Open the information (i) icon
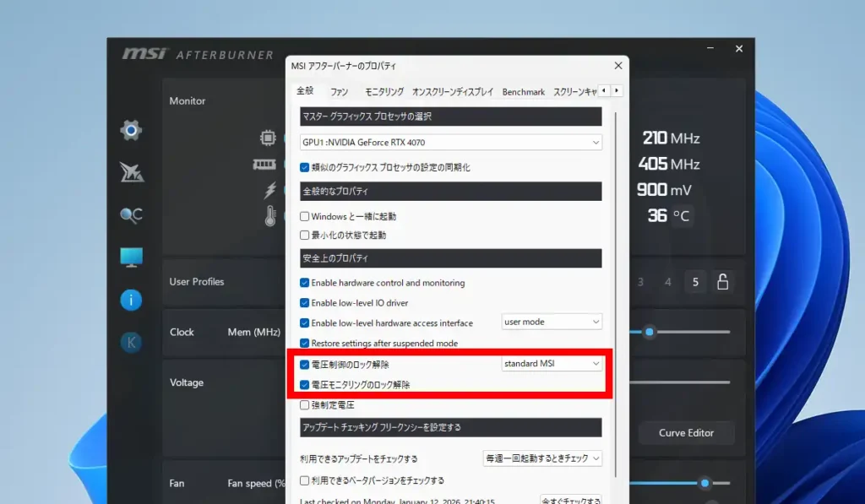The image size is (865, 504). click(130, 300)
